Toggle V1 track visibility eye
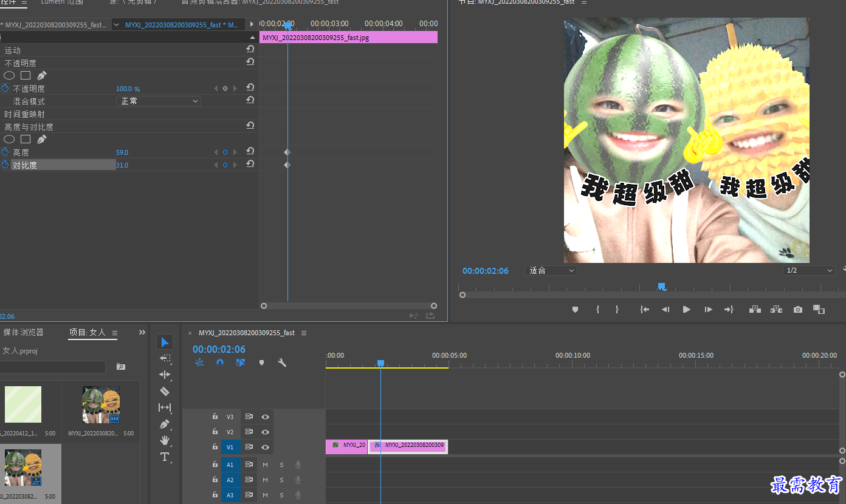The width and height of the screenshot is (846, 504). (266, 447)
